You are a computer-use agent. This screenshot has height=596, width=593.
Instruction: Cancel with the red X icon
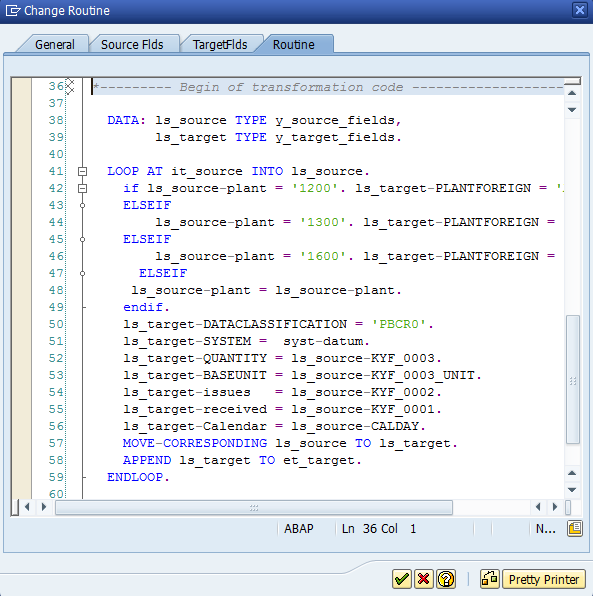[x=423, y=579]
